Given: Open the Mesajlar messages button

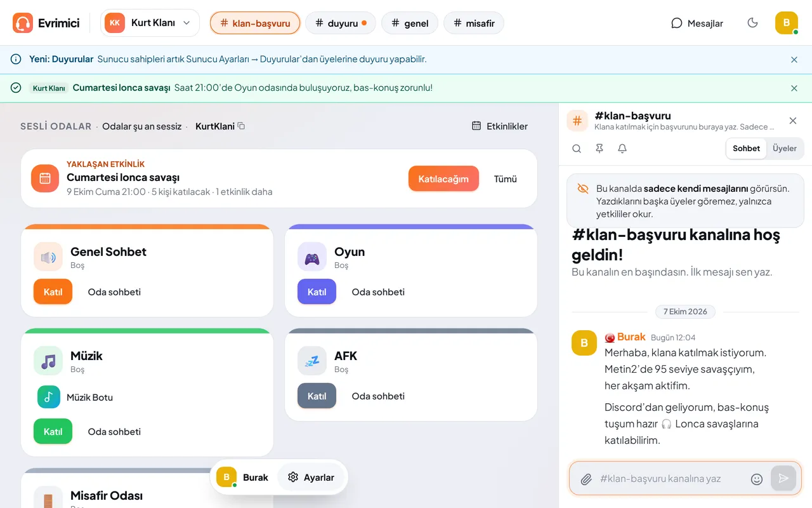Looking at the screenshot, I should tap(697, 23).
